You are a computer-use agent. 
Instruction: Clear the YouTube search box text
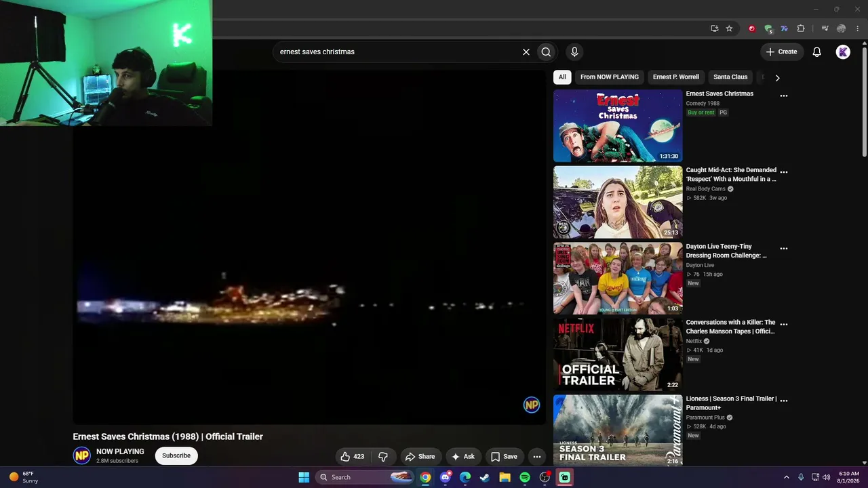pyautogui.click(x=526, y=52)
